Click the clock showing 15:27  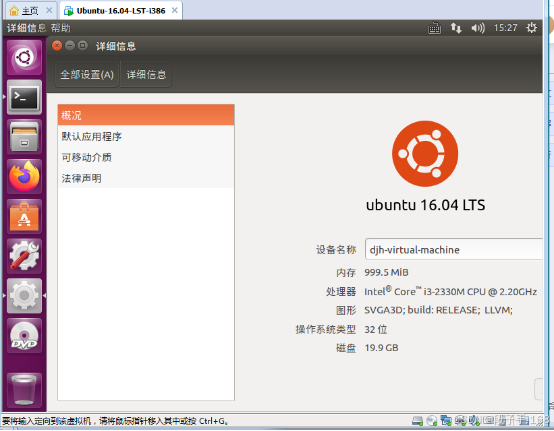[x=505, y=28]
